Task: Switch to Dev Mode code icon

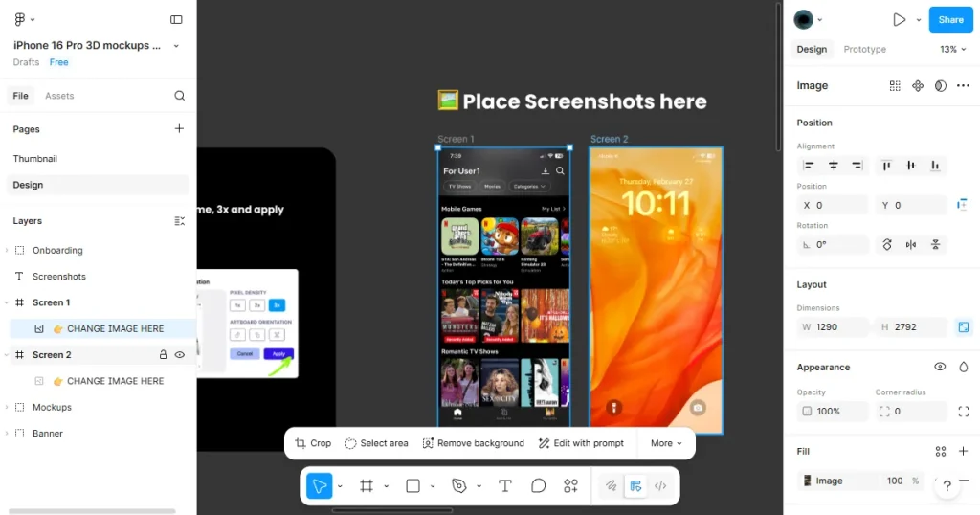Action: click(x=660, y=485)
